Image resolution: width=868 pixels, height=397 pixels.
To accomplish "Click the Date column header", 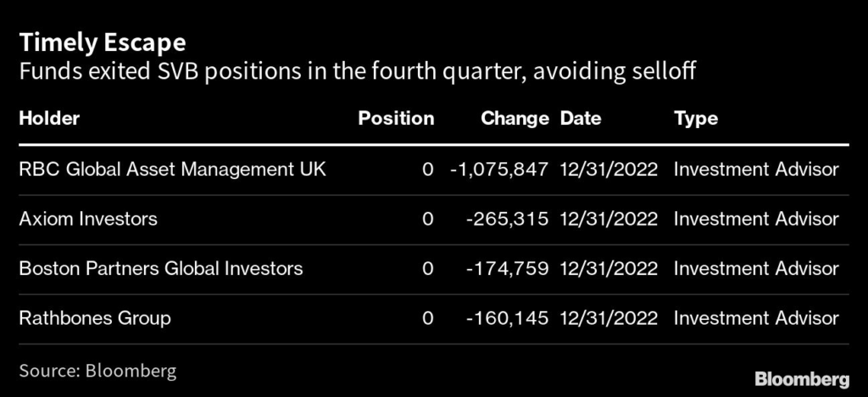I will point(581,119).
